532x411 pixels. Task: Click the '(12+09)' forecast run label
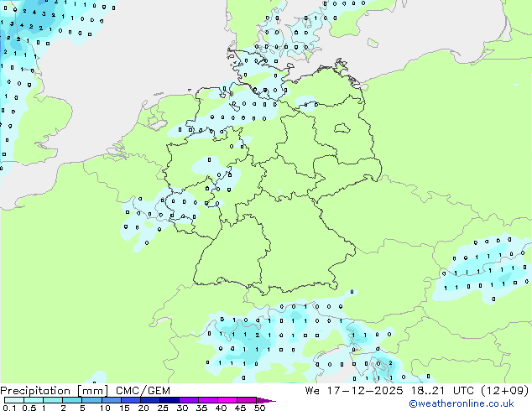pos(505,391)
